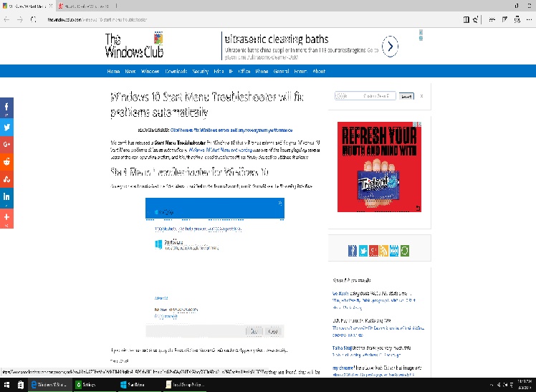The height and width of the screenshot is (392, 536).
Task: Click the browser forward arrow
Action: tap(20, 20)
